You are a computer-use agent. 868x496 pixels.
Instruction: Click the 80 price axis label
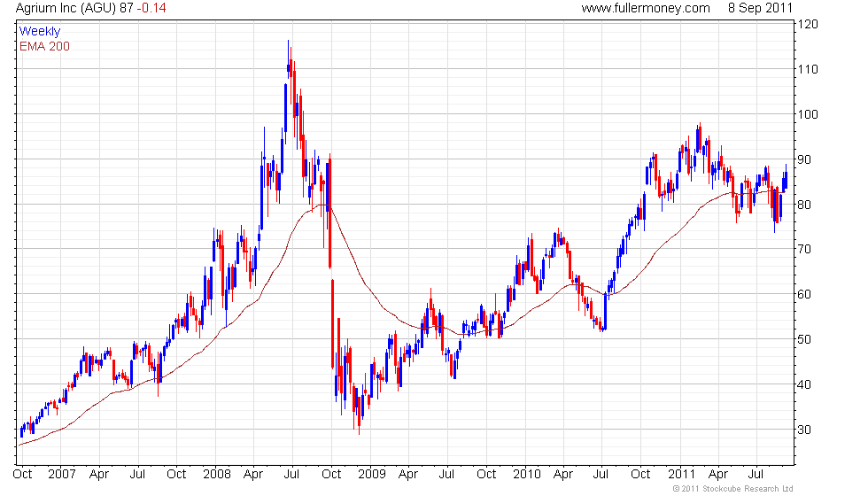tap(804, 205)
